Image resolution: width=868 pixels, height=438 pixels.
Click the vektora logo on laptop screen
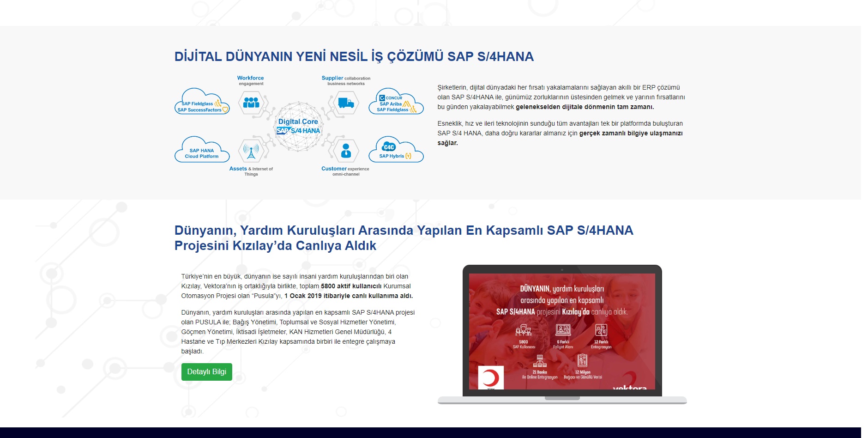630,387
